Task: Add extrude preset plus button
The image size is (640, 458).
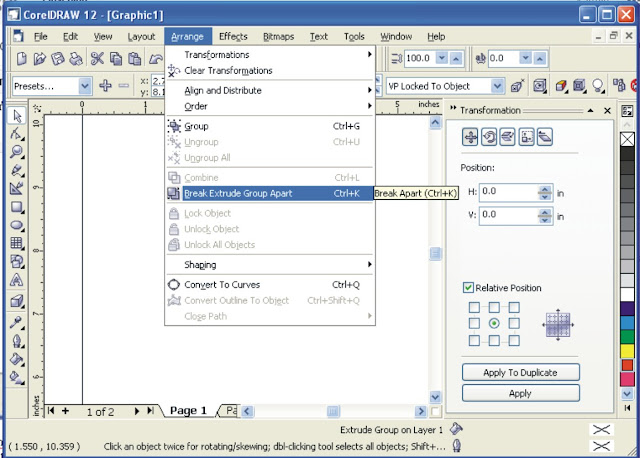Action: [x=105, y=85]
